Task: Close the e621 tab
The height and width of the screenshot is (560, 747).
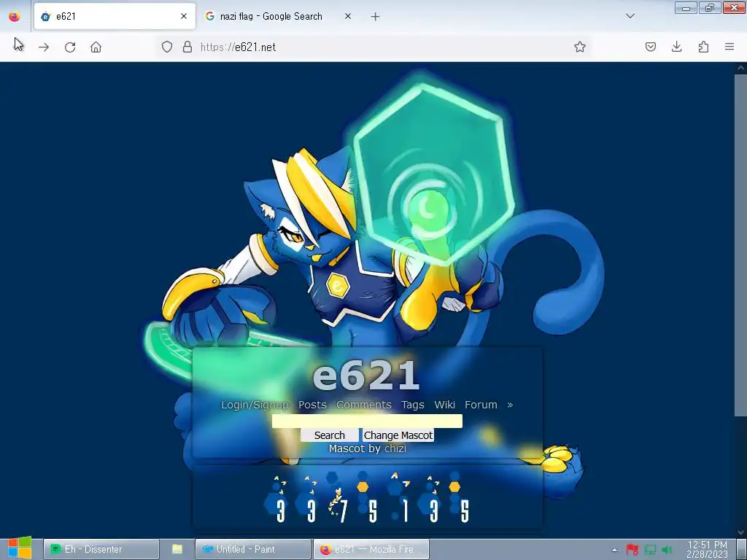Action: tap(184, 16)
